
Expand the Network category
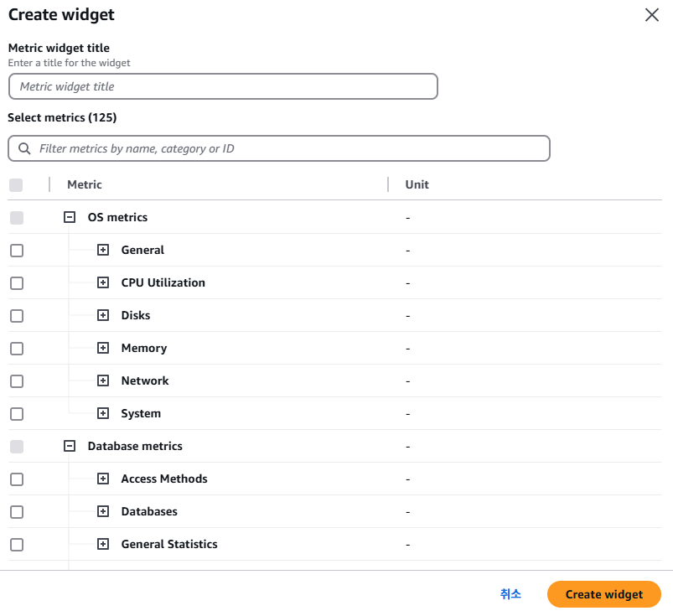(103, 380)
